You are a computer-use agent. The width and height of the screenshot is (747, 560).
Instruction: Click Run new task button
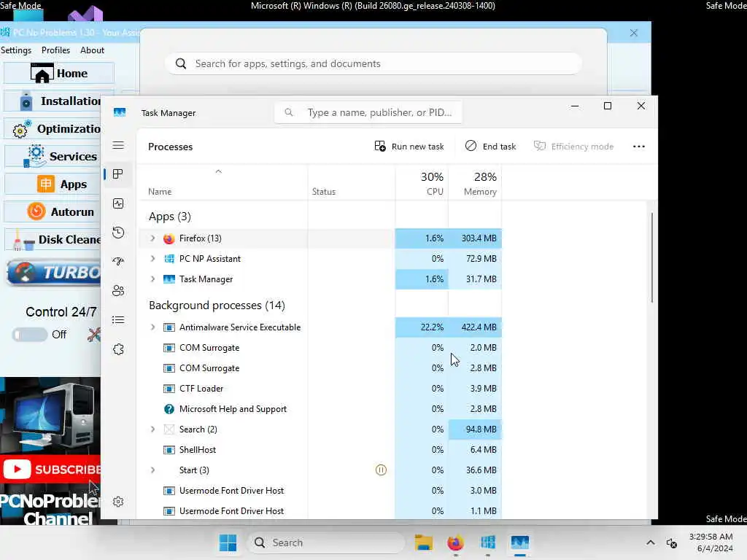[409, 147]
